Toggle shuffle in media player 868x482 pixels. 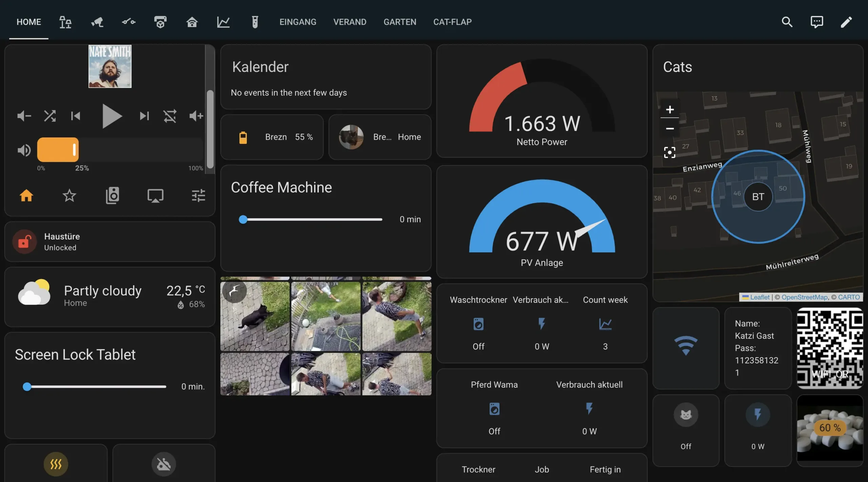pos(50,116)
